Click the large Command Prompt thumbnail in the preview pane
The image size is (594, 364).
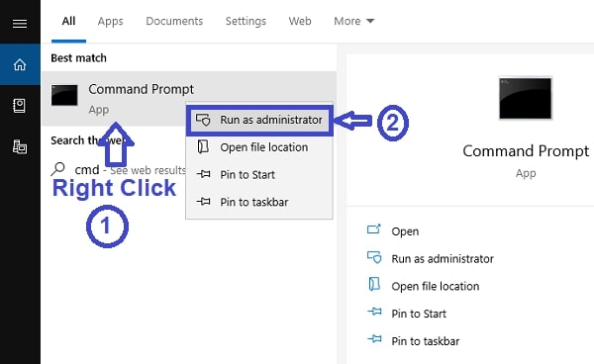(x=525, y=98)
